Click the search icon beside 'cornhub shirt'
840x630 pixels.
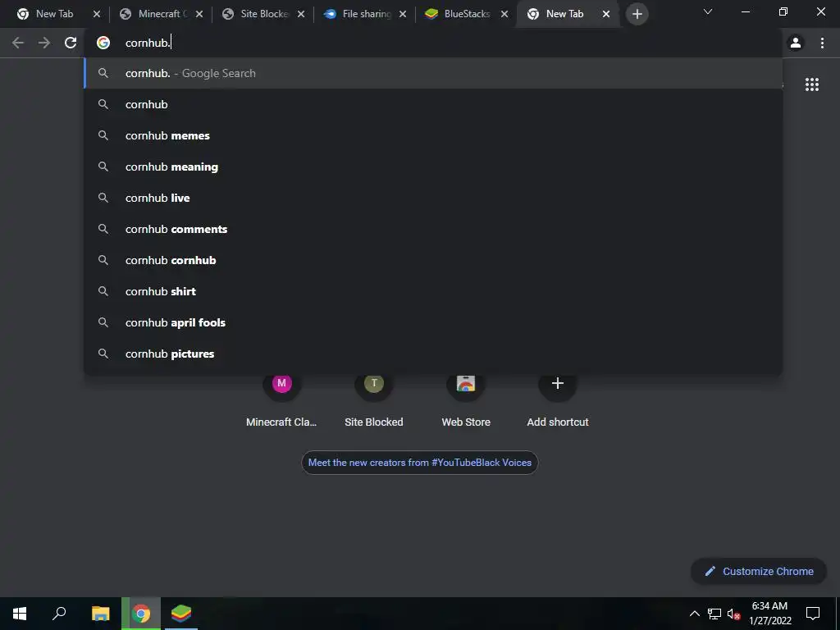103,291
